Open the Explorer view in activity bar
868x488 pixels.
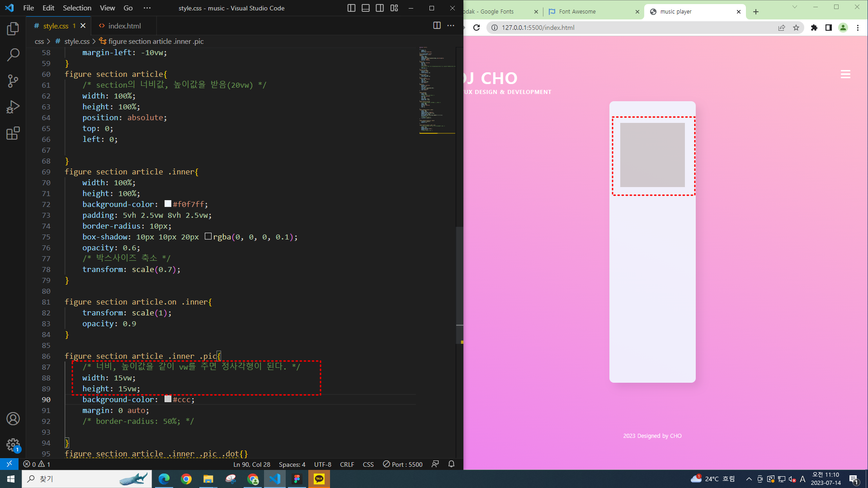click(13, 29)
